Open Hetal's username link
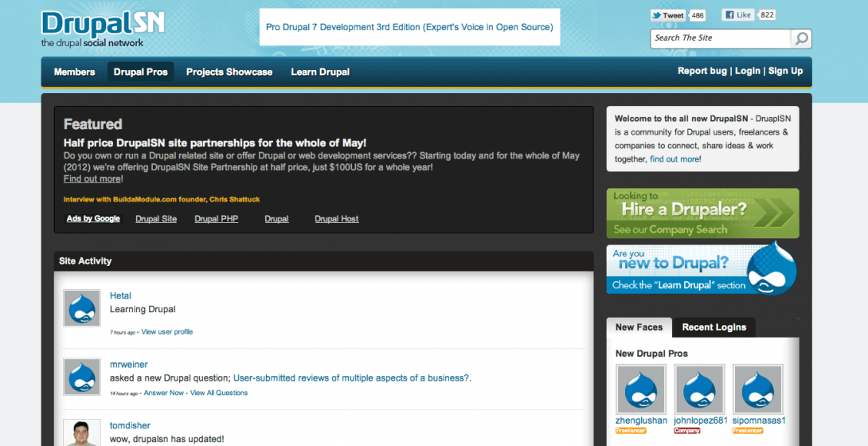 coord(120,295)
